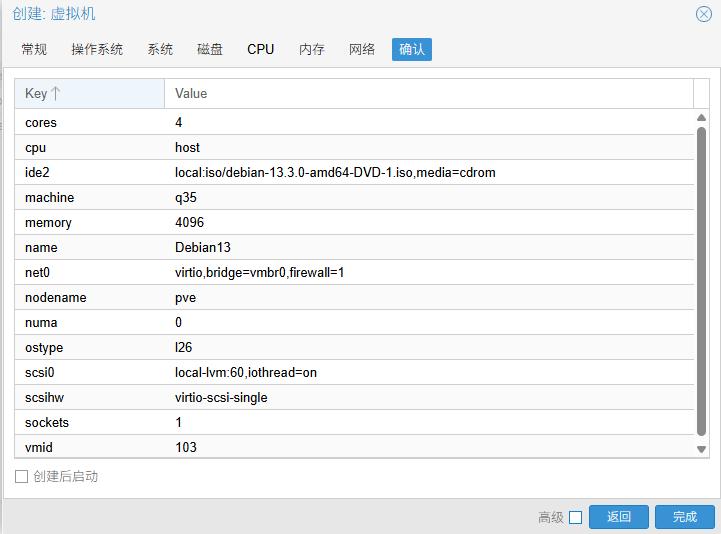Click the Key column sort arrow

[56, 93]
